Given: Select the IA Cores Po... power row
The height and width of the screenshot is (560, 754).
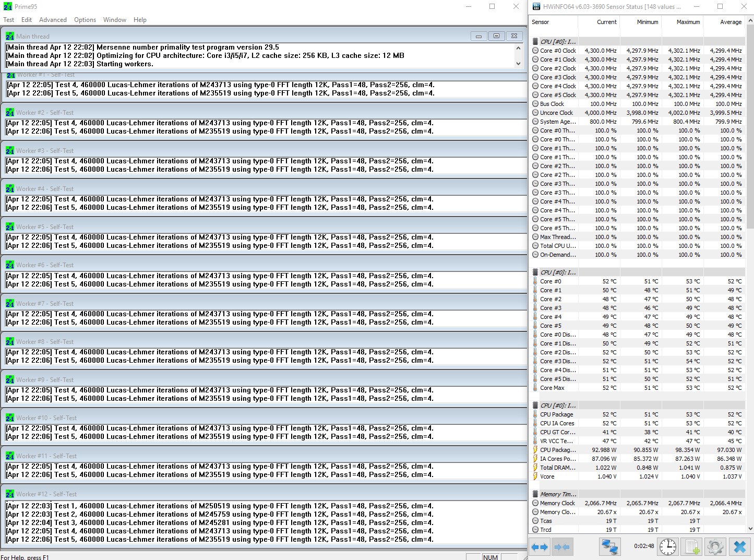Looking at the screenshot, I should (x=638, y=459).
